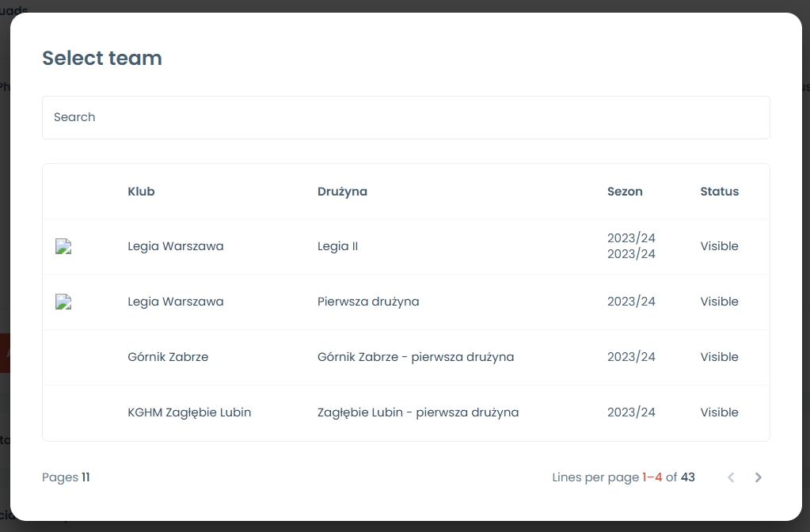Screen dimensions: 810x532
Task: Select the Legia II team
Action: pos(337,246)
